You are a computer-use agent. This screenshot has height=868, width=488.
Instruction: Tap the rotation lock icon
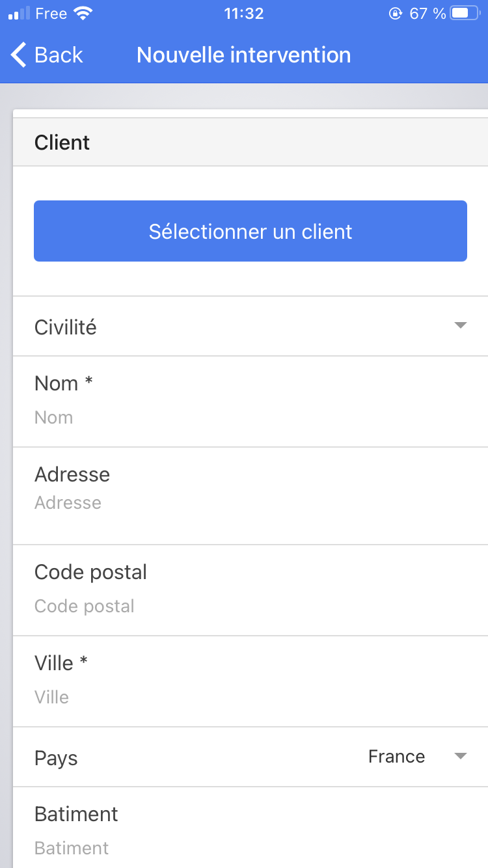[x=395, y=13]
